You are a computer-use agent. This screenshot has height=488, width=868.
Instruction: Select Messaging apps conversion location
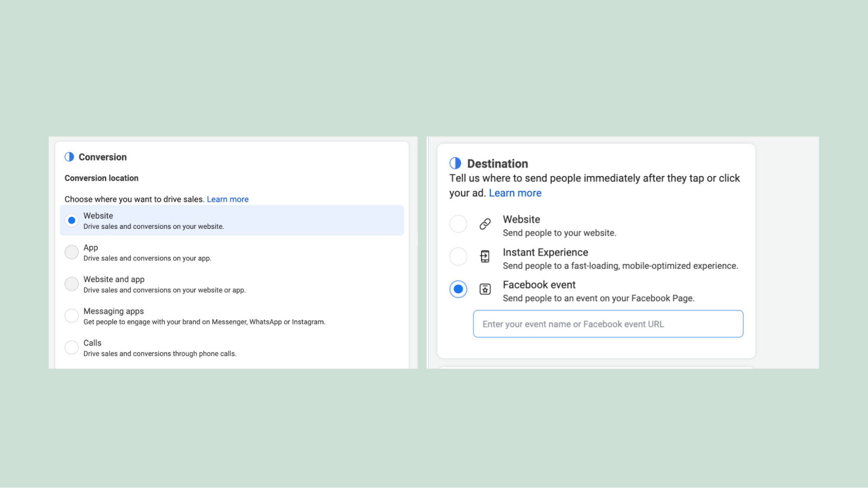click(x=71, y=315)
